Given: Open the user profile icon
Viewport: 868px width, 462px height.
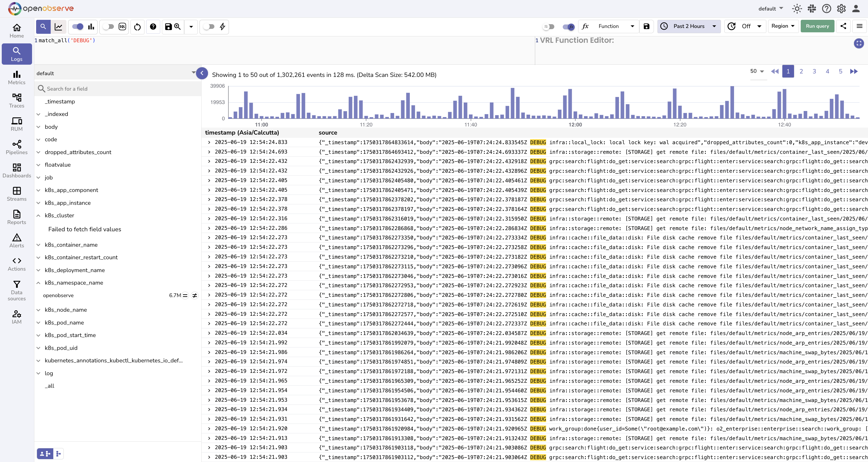Looking at the screenshot, I should click(x=856, y=9).
